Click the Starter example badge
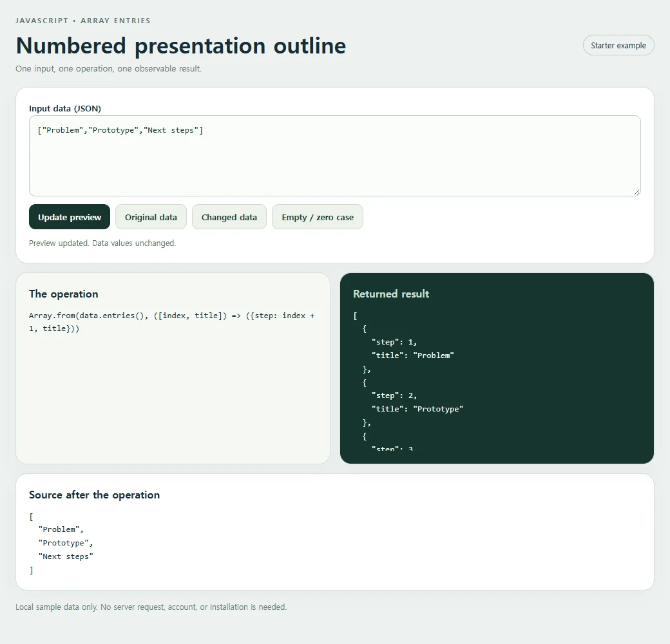Image resolution: width=670 pixels, height=644 pixels. pos(618,45)
